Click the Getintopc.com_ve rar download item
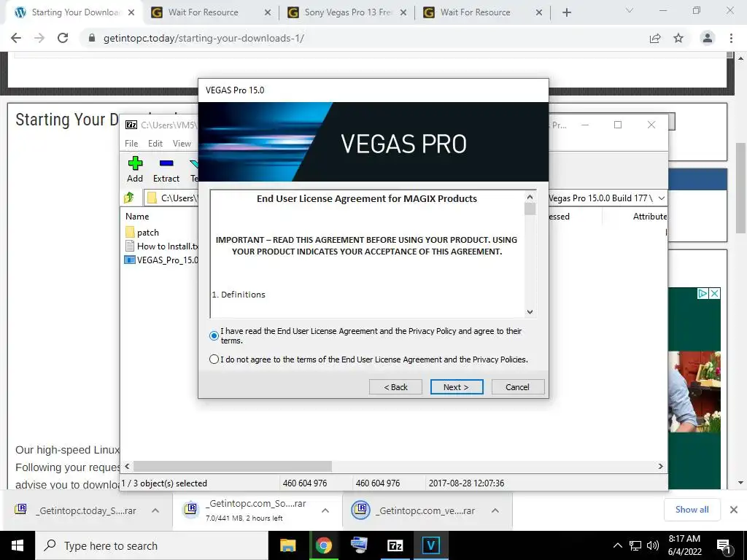Screen dimensions: 747x560 pos(414,510)
